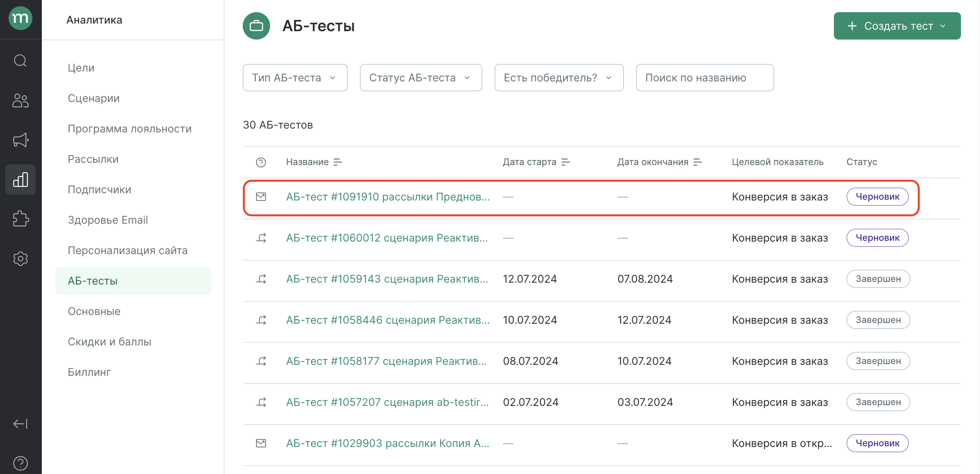Click the scenario icon of test #1057207
Image resolution: width=980 pixels, height=474 pixels.
(261, 402)
